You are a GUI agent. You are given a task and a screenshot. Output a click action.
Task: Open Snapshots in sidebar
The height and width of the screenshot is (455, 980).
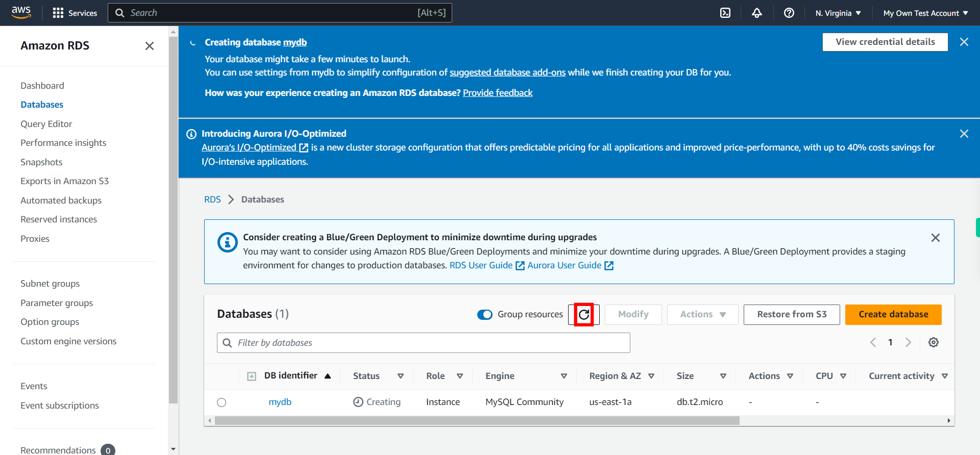[41, 162]
